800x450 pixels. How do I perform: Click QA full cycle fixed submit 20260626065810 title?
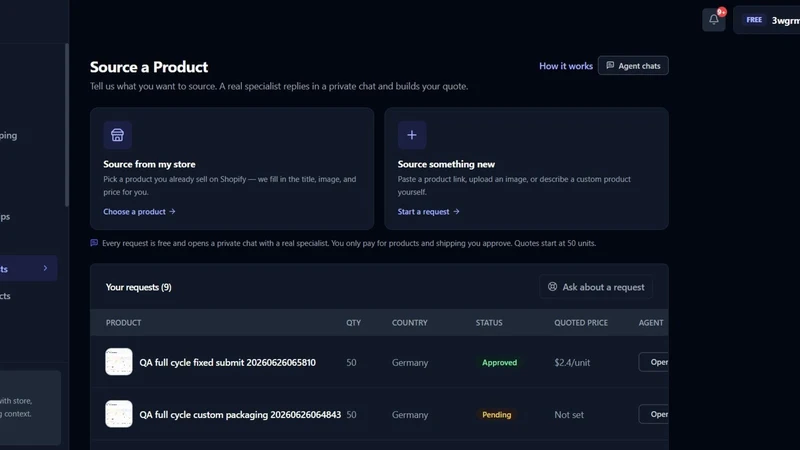click(x=228, y=362)
